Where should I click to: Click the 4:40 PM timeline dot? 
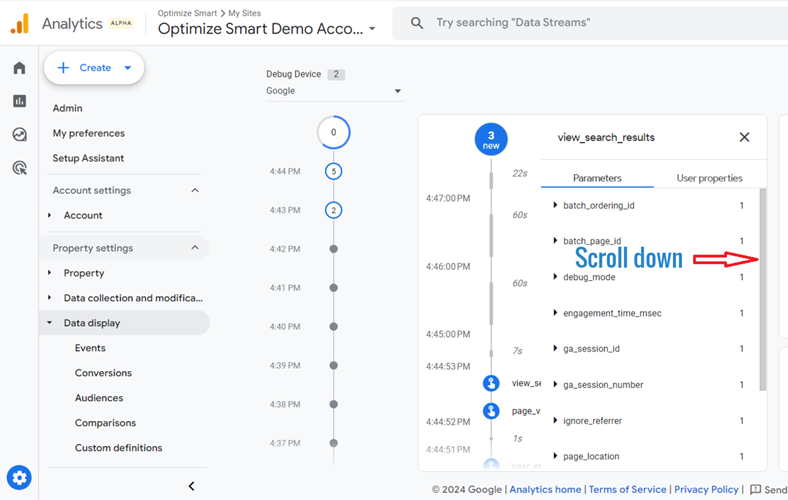point(334,327)
